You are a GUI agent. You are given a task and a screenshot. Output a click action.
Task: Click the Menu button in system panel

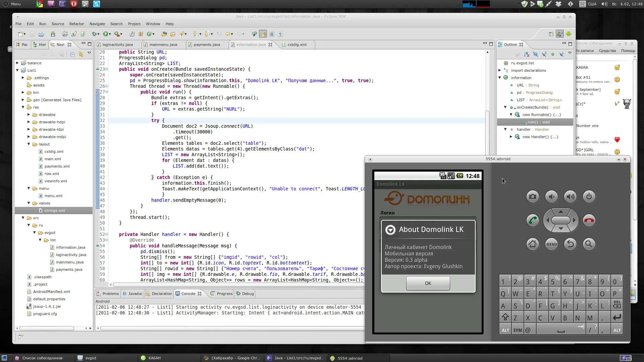coord(12,4)
